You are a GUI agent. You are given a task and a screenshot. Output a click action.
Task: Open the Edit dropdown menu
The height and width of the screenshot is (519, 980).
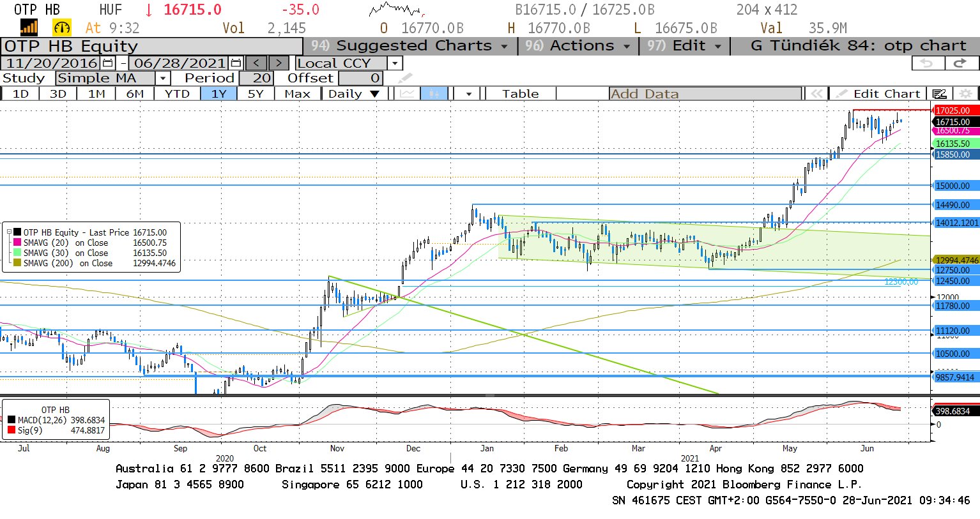coord(684,46)
